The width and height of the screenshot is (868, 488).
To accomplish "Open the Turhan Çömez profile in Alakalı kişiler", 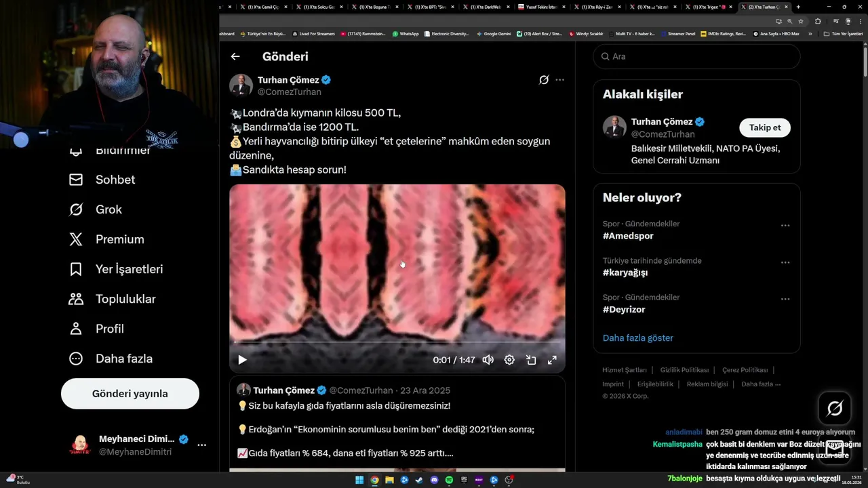I will [661, 122].
